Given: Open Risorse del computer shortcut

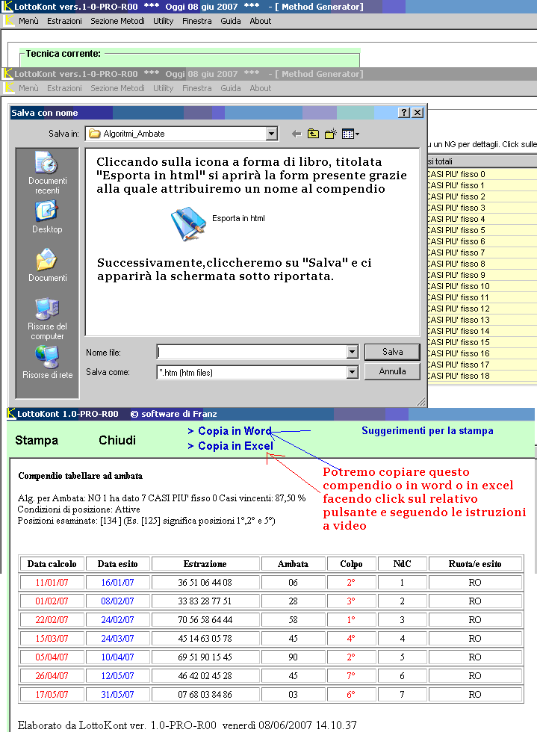Looking at the screenshot, I should click(x=47, y=309).
